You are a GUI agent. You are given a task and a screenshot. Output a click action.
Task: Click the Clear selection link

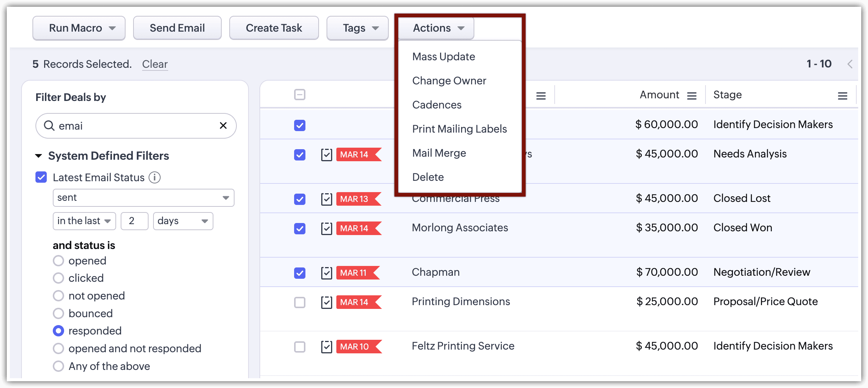pos(155,64)
